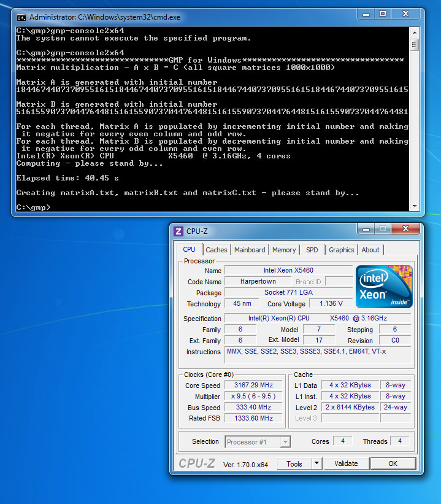Image resolution: width=441 pixels, height=504 pixels.
Task: Maximize the command prompt window
Action: (x=383, y=14)
